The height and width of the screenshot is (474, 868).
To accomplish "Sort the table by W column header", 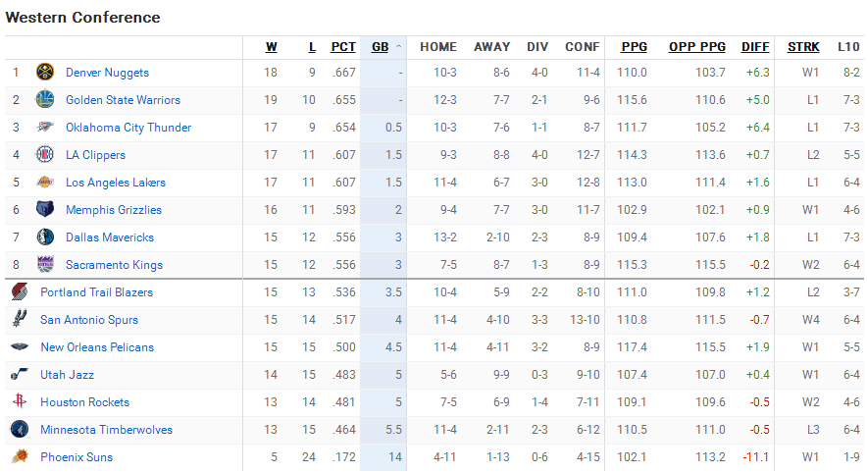I will (x=272, y=47).
